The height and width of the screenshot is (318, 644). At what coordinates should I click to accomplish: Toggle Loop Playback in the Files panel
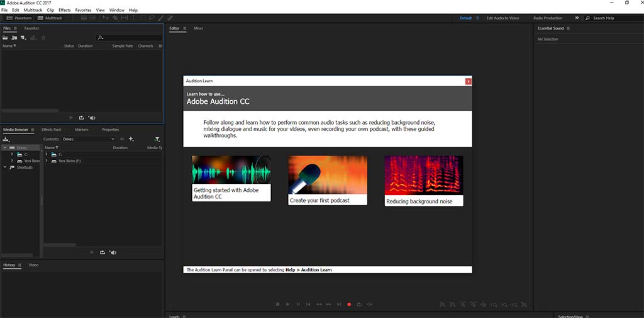click(x=81, y=118)
